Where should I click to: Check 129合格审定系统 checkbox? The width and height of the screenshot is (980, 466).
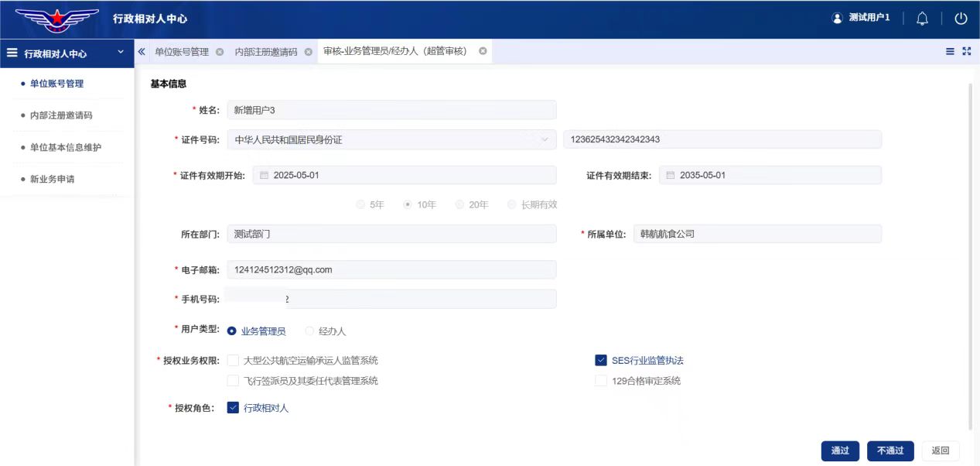point(601,381)
